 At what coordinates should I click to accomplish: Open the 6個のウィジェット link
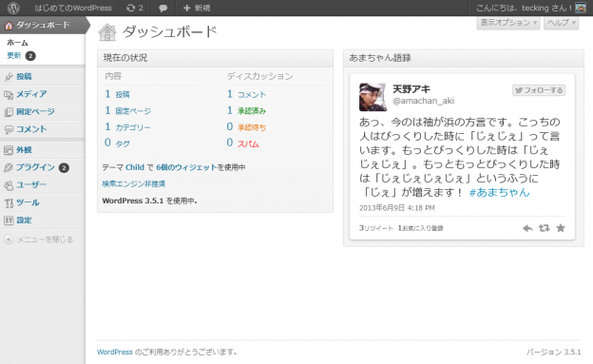[186, 167]
